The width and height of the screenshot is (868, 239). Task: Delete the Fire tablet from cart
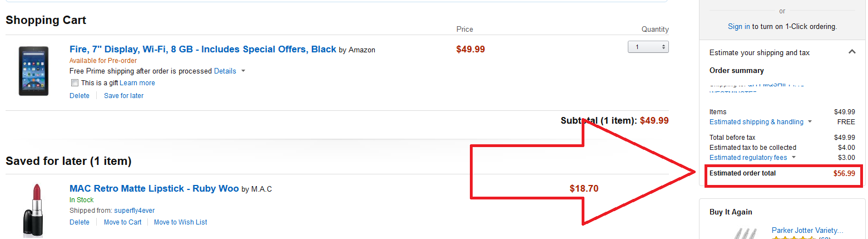(x=80, y=96)
